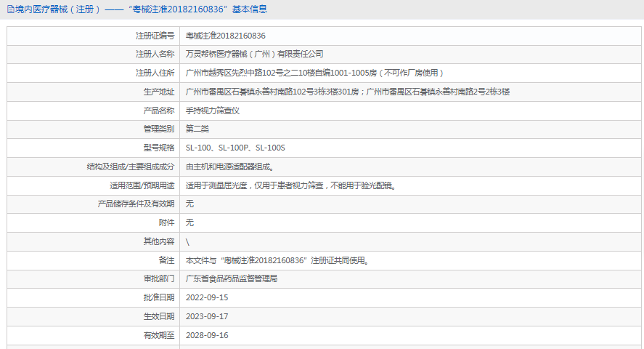Click the 批准日期 label
Image resolution: width=644 pixels, height=349 pixels.
pyautogui.click(x=159, y=297)
